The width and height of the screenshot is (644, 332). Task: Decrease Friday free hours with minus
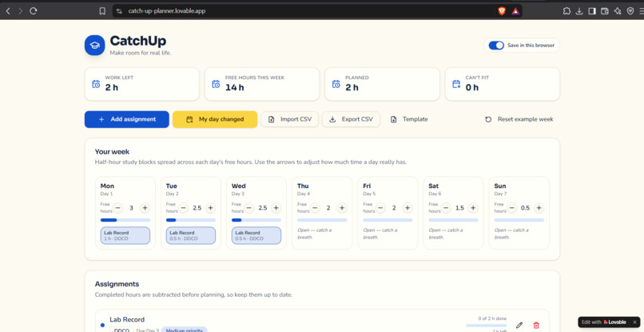click(x=381, y=208)
